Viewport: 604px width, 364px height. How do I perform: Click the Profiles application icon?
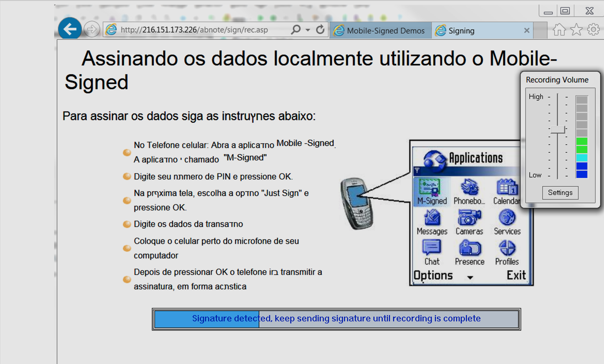(507, 253)
